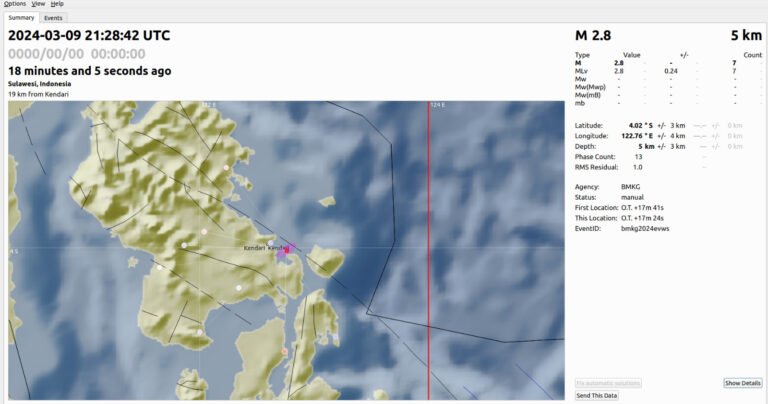Click the 124 E longitude label on map

click(438, 105)
